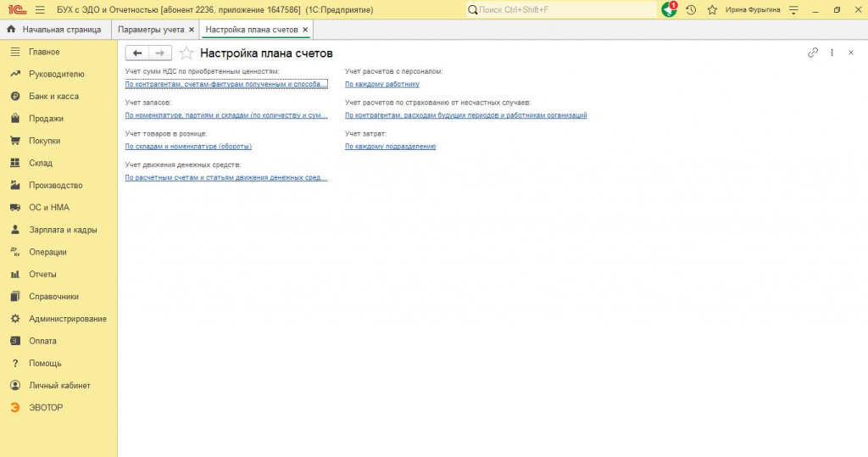The image size is (868, 457).
Task: Open favorites star in title bar
Action: [712, 10]
